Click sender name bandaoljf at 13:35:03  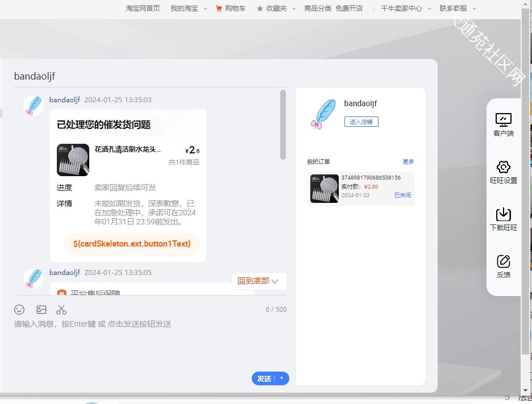click(x=64, y=100)
